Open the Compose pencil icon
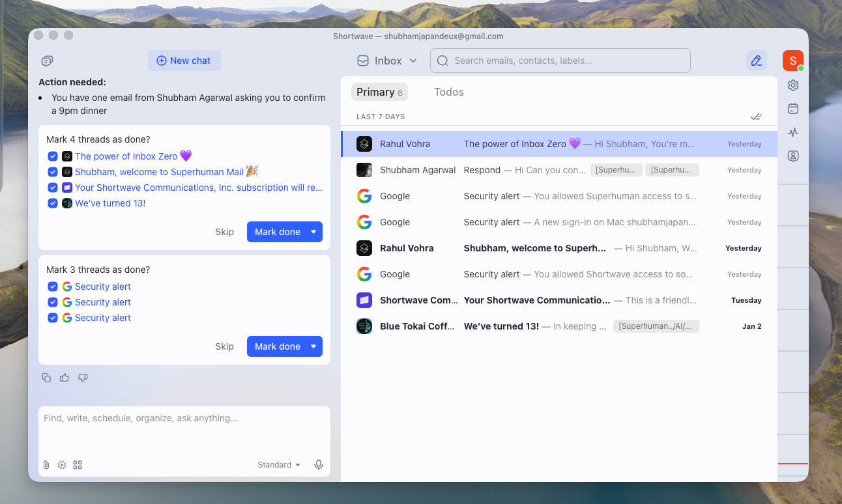 [756, 60]
